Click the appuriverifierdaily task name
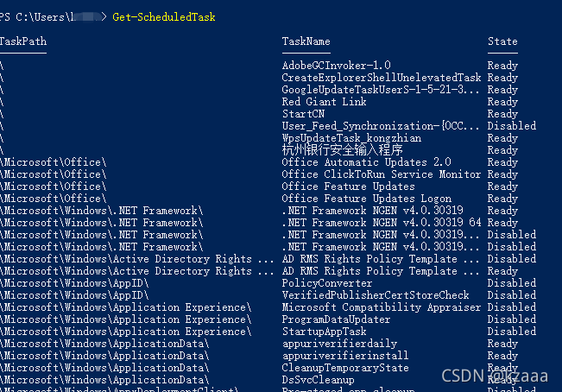The height and width of the screenshot is (392, 562). 339,344
